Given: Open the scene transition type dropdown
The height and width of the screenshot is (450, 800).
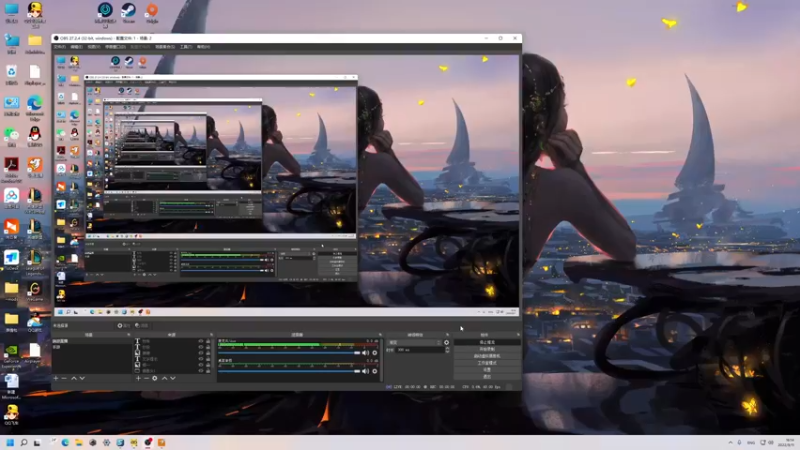Looking at the screenshot, I should coord(415,342).
